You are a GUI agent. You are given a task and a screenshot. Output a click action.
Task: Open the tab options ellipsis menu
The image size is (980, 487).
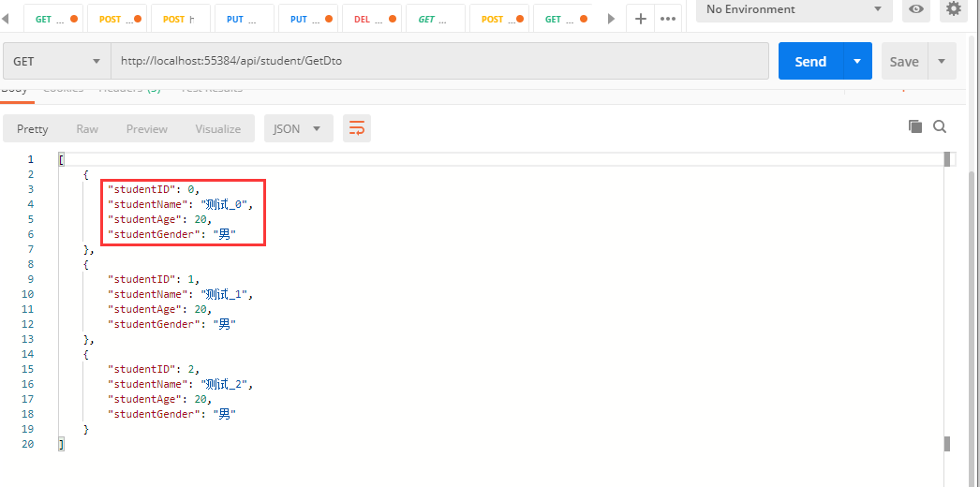(668, 19)
